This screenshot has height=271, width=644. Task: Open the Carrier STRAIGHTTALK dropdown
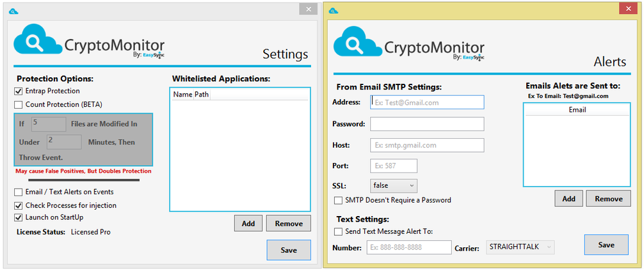(520, 247)
